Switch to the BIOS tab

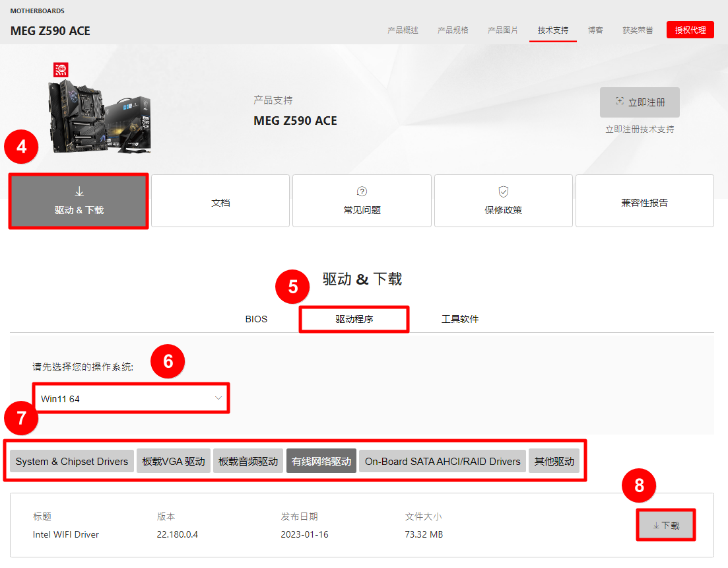pos(256,319)
